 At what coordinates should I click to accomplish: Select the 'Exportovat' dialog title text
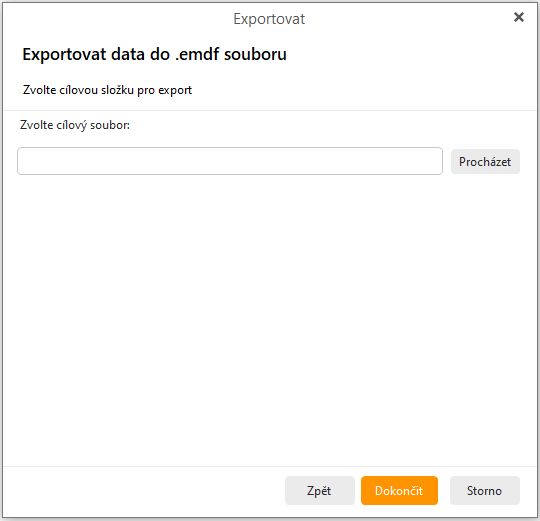click(269, 19)
